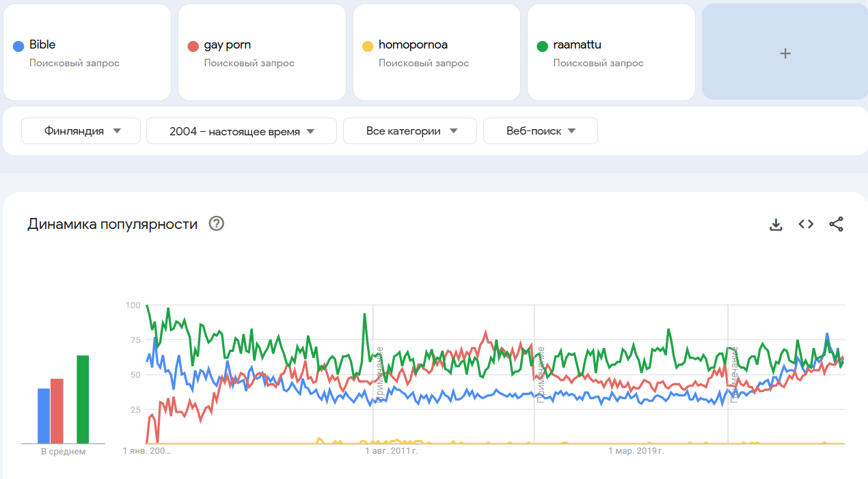Click the embed code icon
This screenshot has width=868, height=479.
coord(806,224)
